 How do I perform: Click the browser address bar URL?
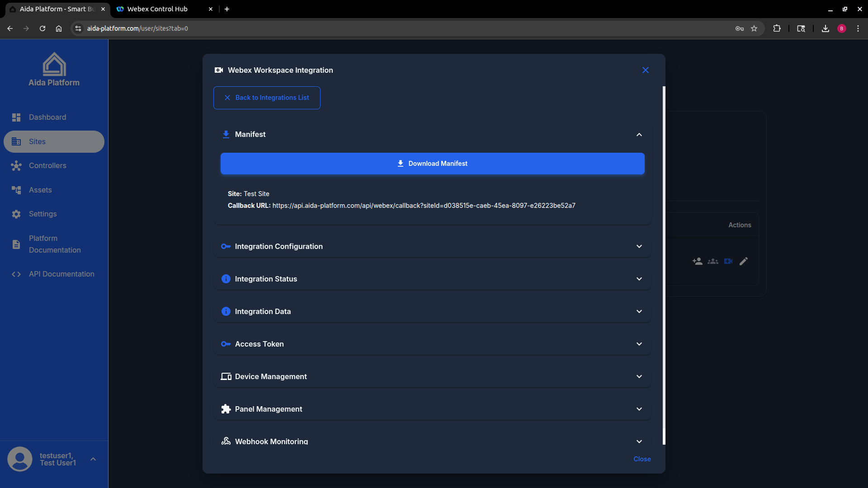click(137, 28)
